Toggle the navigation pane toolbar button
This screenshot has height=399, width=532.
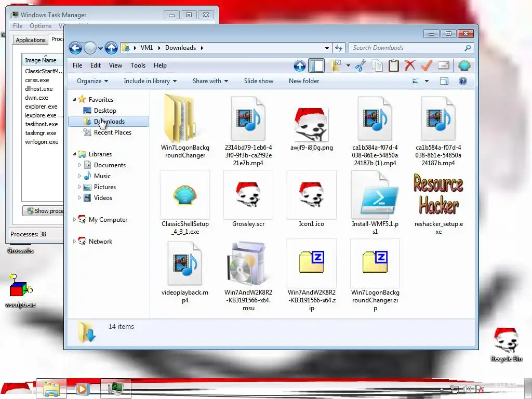[316, 65]
